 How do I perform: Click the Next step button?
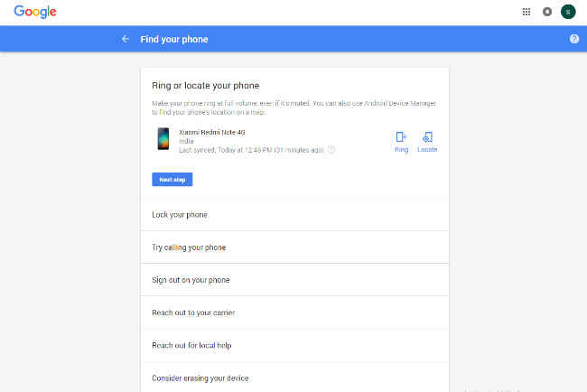pyautogui.click(x=172, y=180)
